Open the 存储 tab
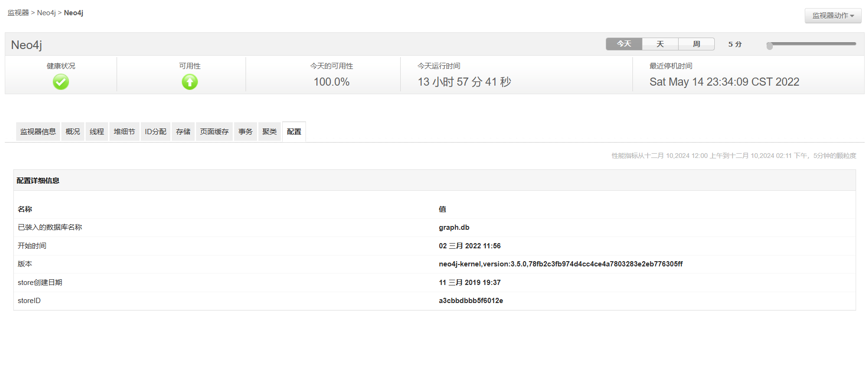The width and height of the screenshot is (868, 392). pyautogui.click(x=183, y=131)
